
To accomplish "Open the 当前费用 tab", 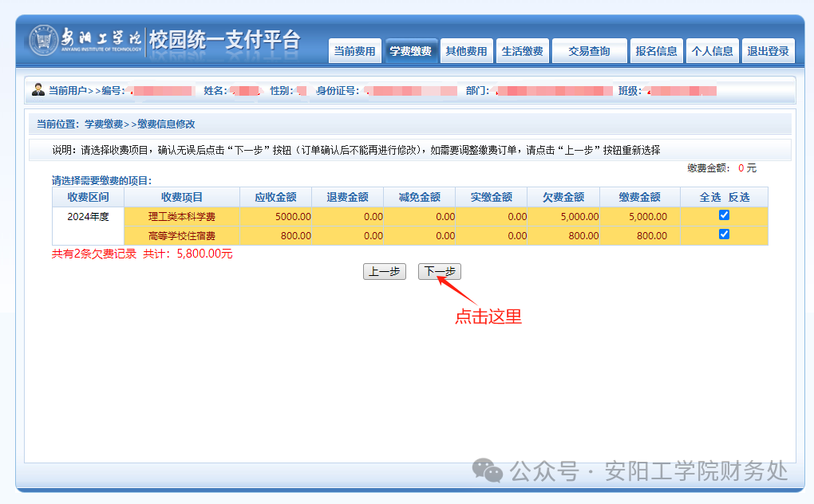I will 354,51.
